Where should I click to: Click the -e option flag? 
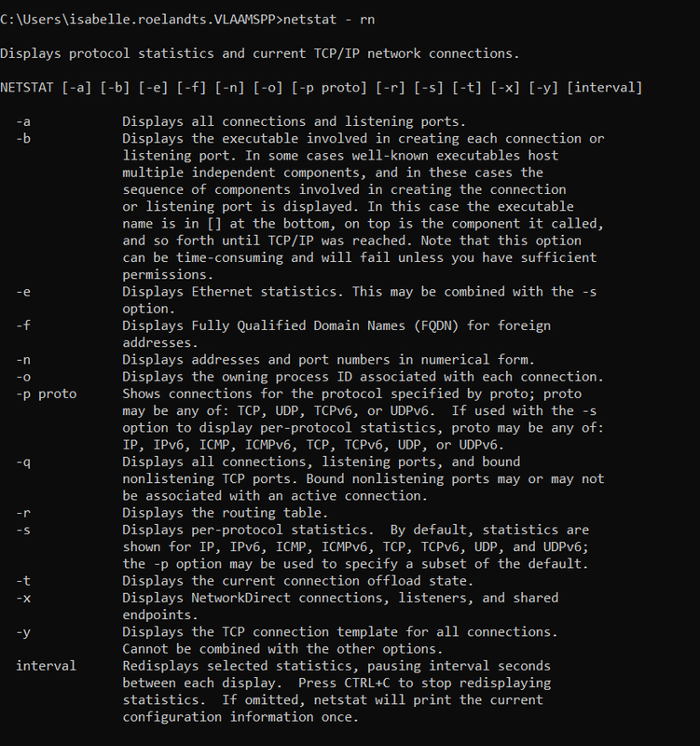pyautogui.click(x=23, y=292)
